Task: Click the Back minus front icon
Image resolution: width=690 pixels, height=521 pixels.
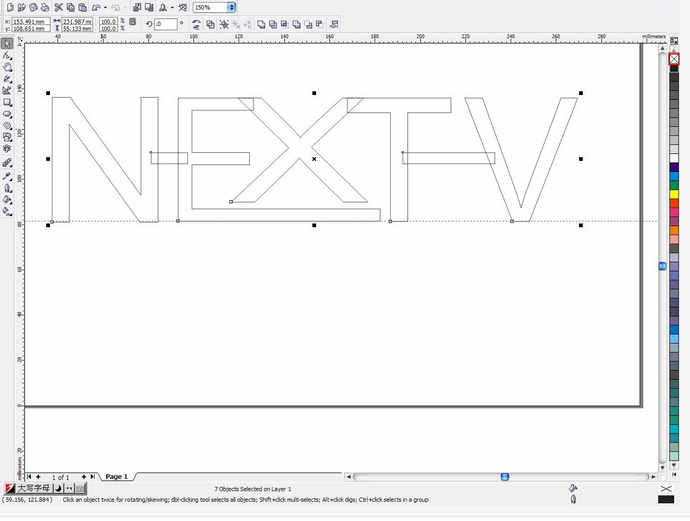Action: point(320,24)
